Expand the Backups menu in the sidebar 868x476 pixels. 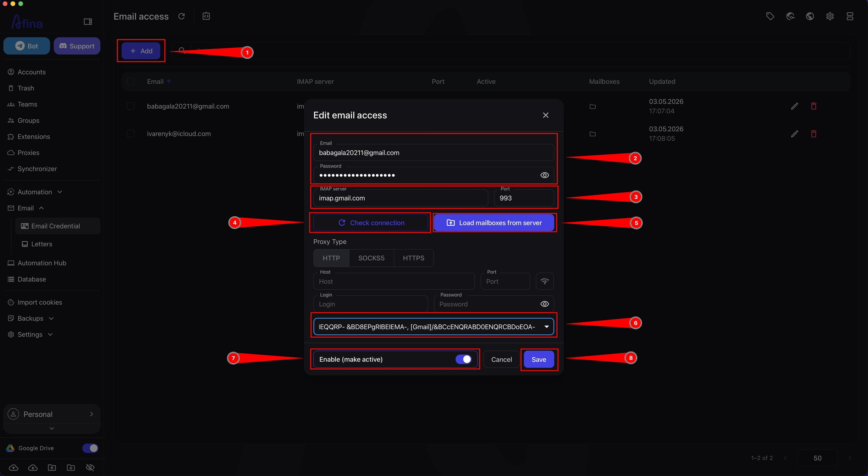pos(51,318)
